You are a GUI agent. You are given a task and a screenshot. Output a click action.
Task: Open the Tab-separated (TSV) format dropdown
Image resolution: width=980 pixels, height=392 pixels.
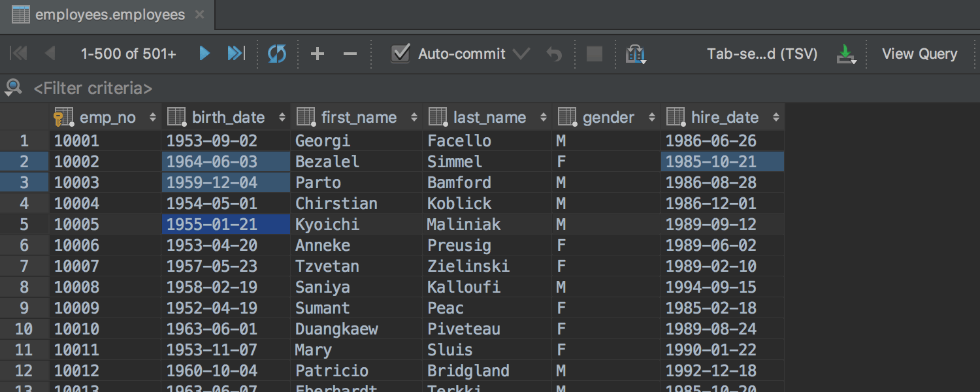point(762,54)
